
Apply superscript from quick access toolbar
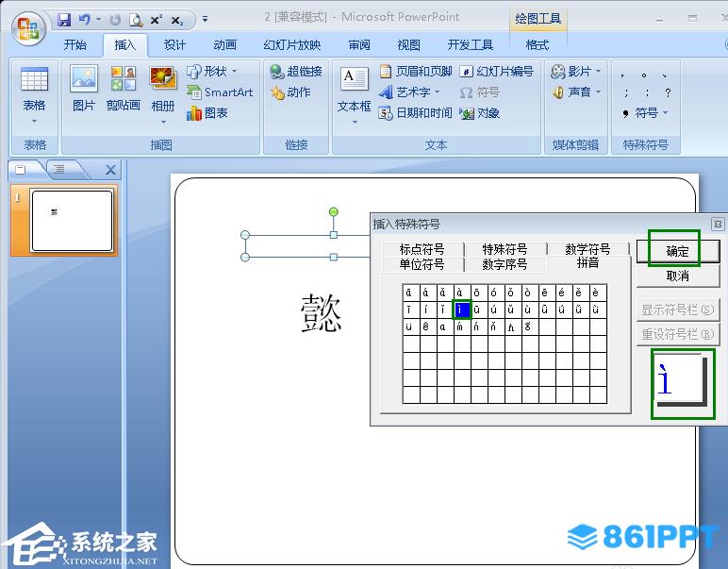[157, 20]
